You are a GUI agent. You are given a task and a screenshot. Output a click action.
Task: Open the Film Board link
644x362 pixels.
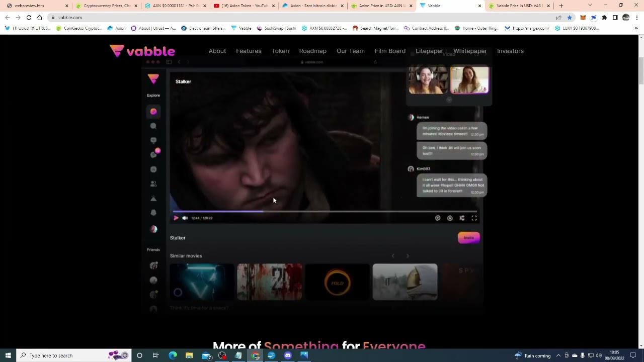coord(390,51)
